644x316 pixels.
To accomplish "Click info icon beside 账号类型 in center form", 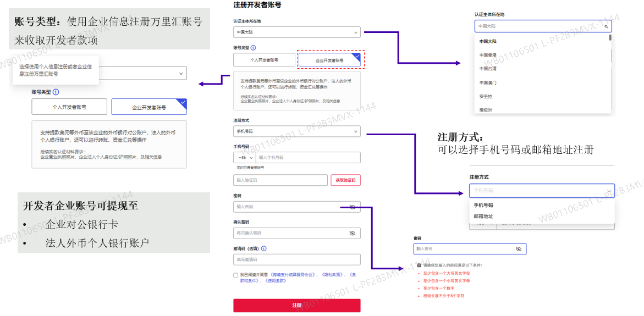I will [254, 48].
